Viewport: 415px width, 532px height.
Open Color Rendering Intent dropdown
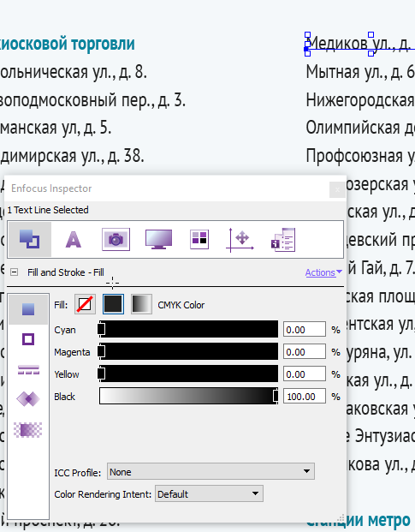click(209, 493)
